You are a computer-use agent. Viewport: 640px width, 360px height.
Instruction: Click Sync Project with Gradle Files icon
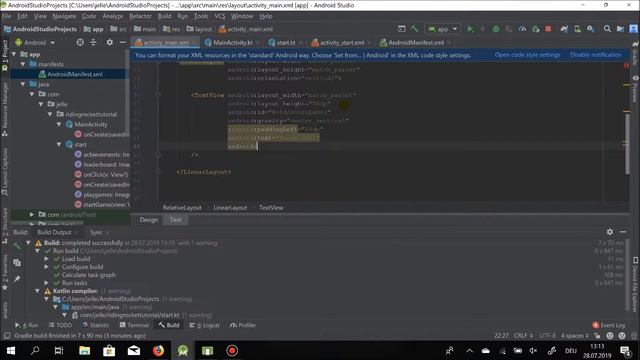pos(564,29)
